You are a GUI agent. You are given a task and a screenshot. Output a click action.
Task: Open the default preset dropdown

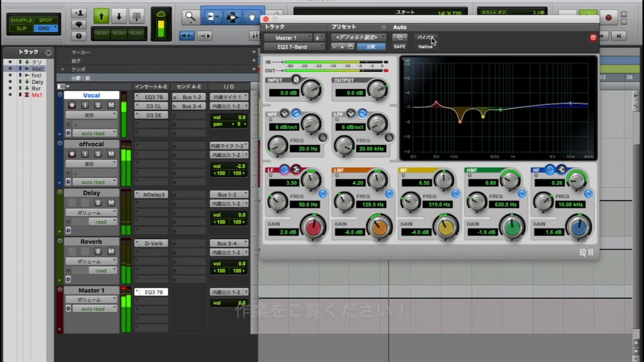coord(358,37)
